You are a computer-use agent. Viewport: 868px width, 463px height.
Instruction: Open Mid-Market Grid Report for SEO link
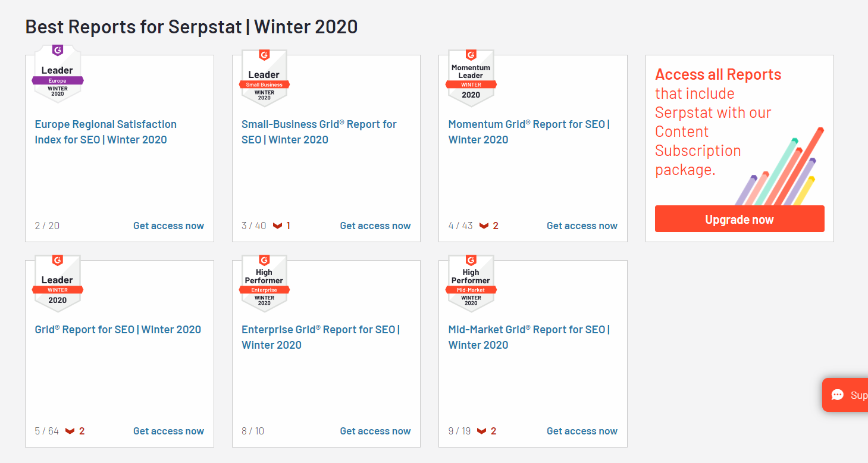pos(529,337)
